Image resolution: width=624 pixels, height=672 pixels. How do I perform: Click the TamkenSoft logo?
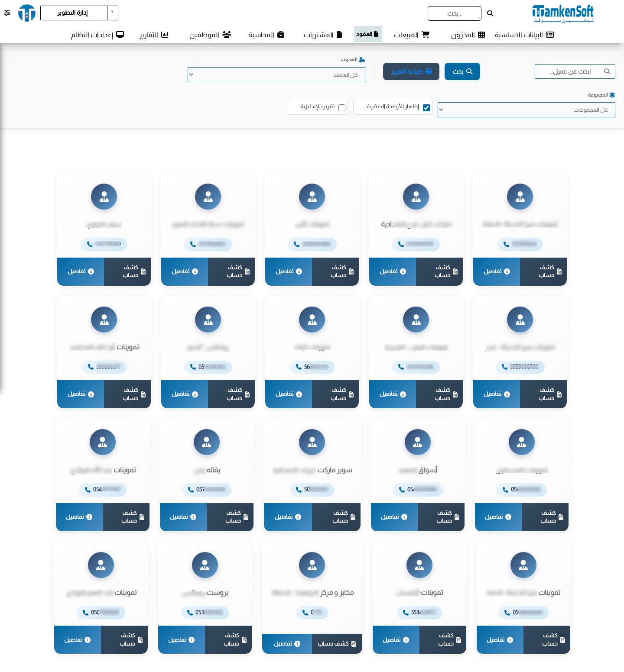562,13
